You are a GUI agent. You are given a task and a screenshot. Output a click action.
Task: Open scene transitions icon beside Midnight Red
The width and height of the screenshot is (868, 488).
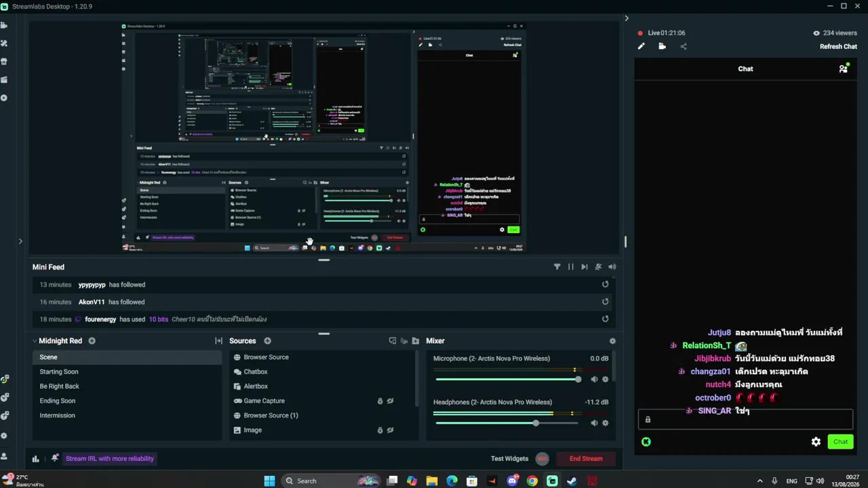point(218,341)
